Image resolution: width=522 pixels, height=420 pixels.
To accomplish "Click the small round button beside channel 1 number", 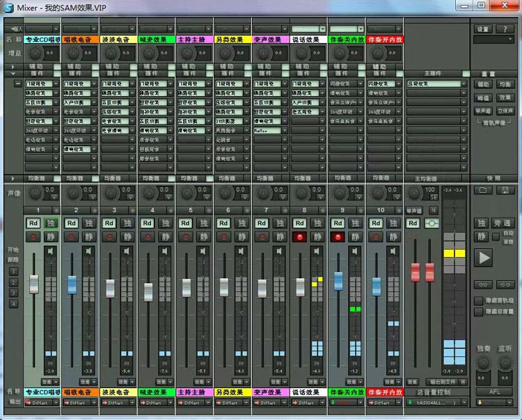I will [56, 211].
